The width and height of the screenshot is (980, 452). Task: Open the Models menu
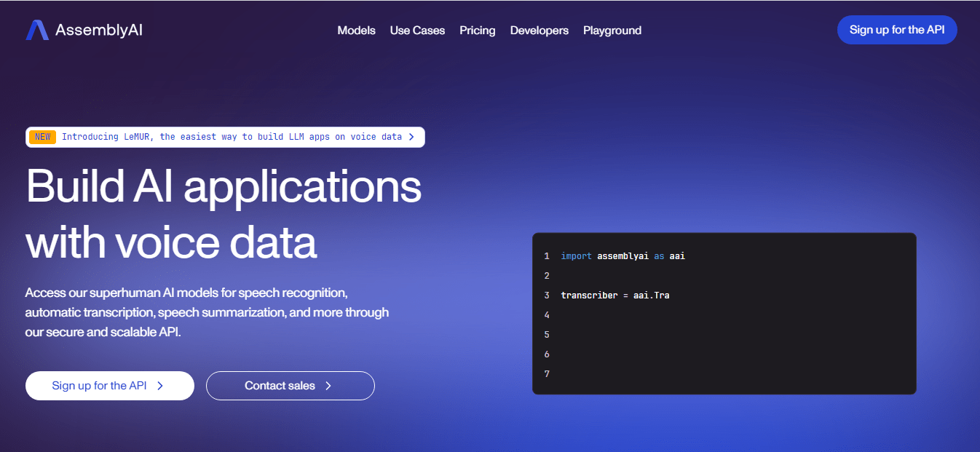357,31
